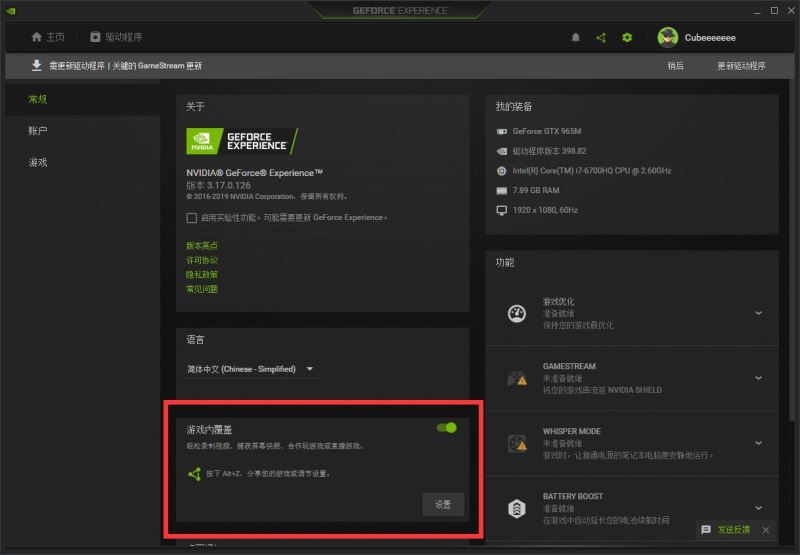Screen dimensions: 800x555
Task: Switch to the 驱动程序 drivers tab
Action: click(x=116, y=37)
